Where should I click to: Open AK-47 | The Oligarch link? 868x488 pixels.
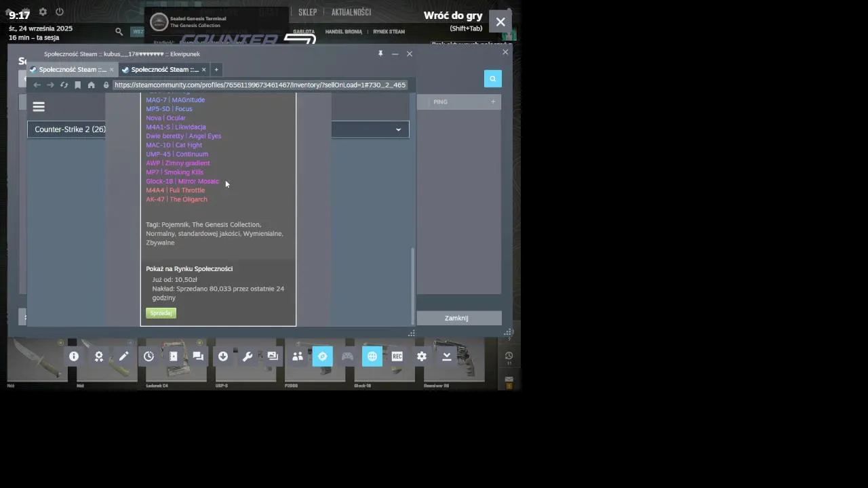(176, 199)
